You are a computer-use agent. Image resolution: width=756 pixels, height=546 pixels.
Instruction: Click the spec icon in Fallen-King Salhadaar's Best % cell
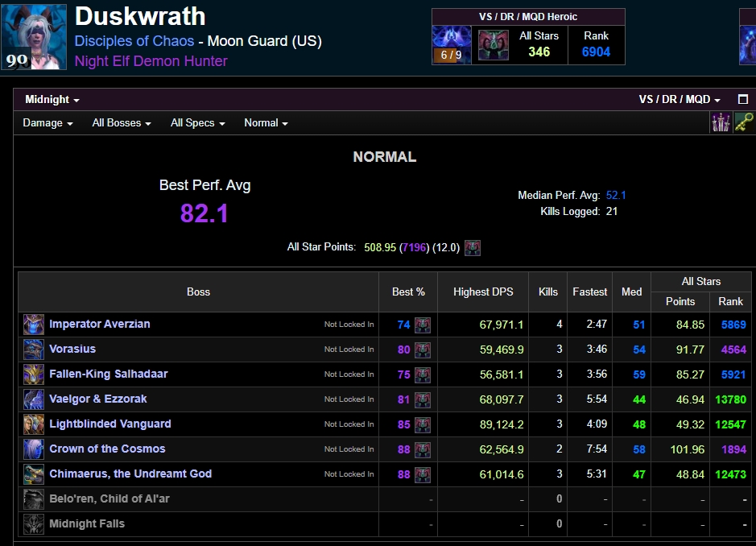[x=423, y=374]
